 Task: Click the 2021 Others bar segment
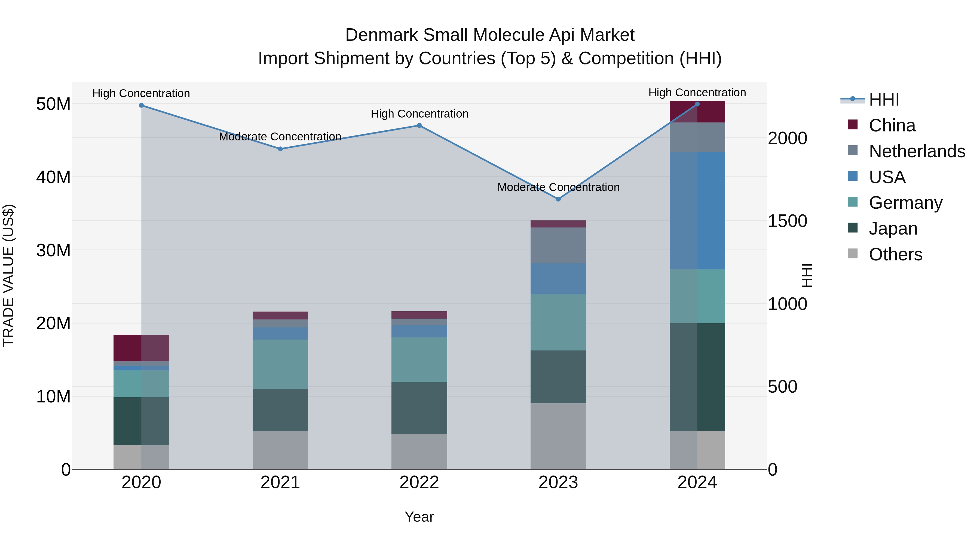(x=280, y=450)
